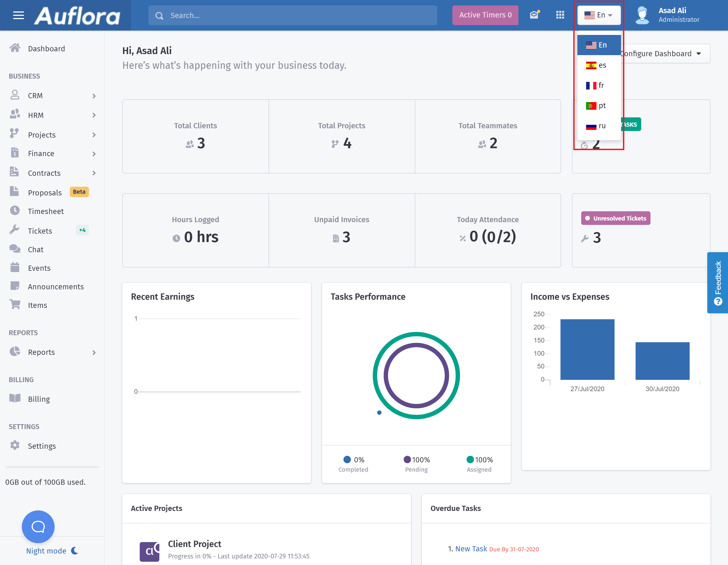Click the Active Timers 0 button
Image resolution: width=728 pixels, height=565 pixels.
click(x=485, y=15)
